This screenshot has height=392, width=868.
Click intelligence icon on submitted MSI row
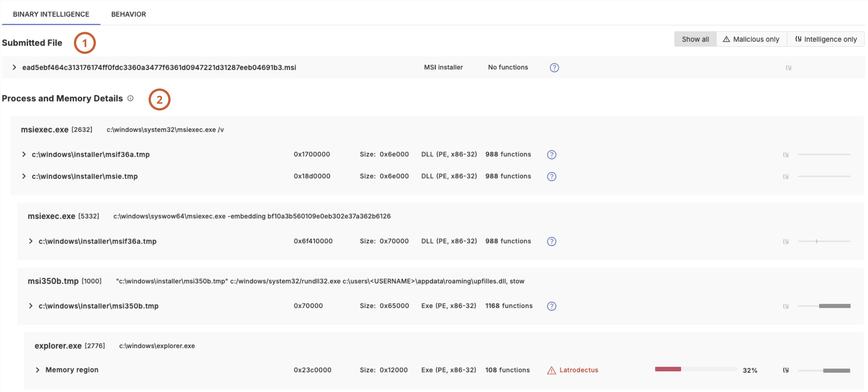788,68
